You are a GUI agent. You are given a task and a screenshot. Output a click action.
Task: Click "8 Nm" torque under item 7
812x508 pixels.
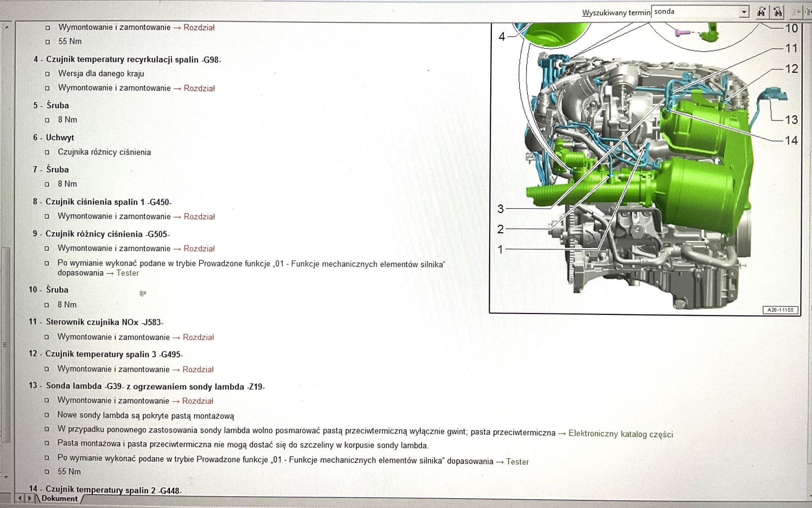point(67,183)
